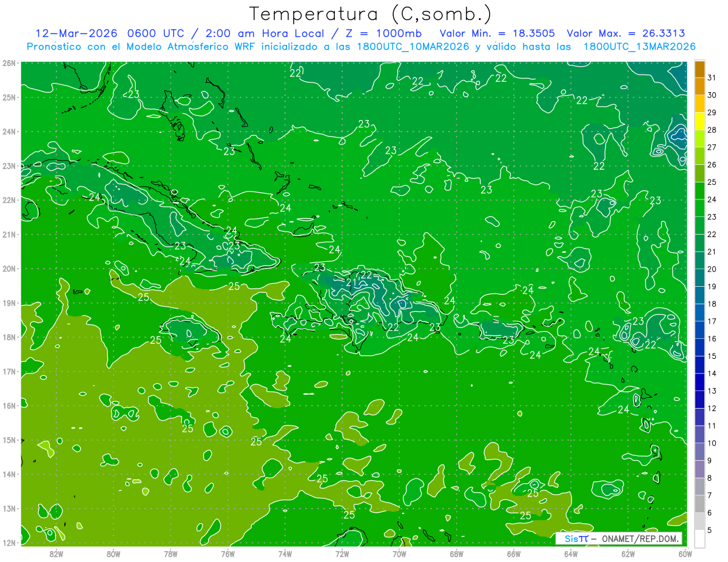Click the 'ONAMET/REP.DOM.' credit label
Viewport: 728px width, 562px height.
(641, 538)
